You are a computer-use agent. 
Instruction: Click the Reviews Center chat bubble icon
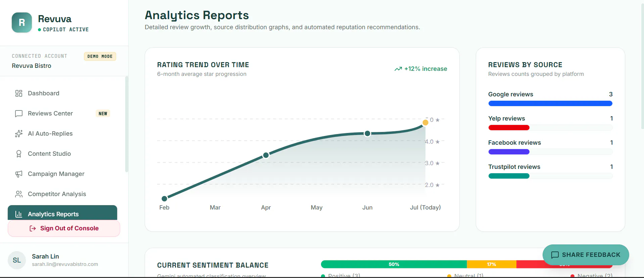coord(19,113)
